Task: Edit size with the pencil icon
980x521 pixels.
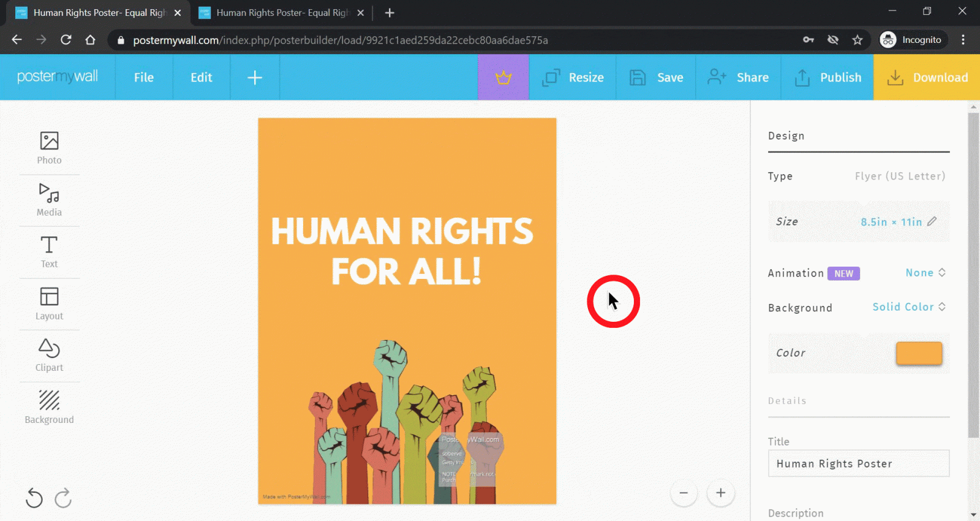Action: pos(932,221)
